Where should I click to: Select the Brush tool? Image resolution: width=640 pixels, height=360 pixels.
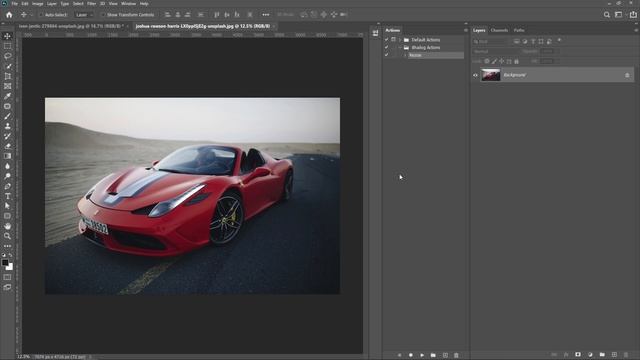[x=7, y=116]
